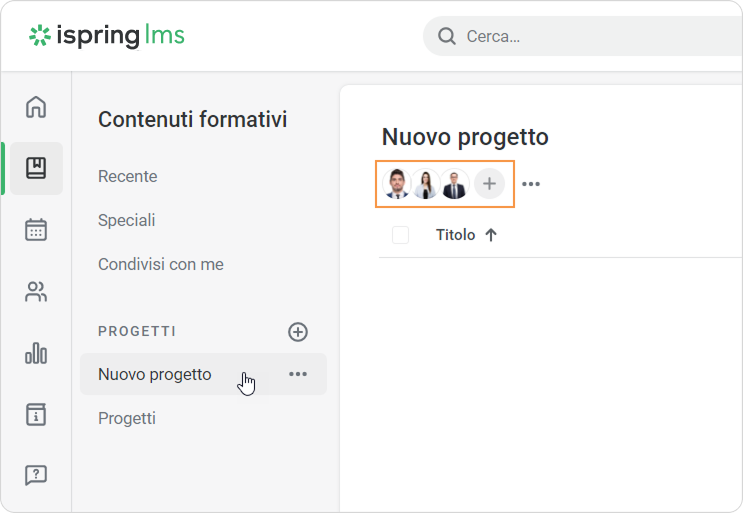Open Condivisi con me section
Viewport: 743px width, 513px height.
click(161, 265)
